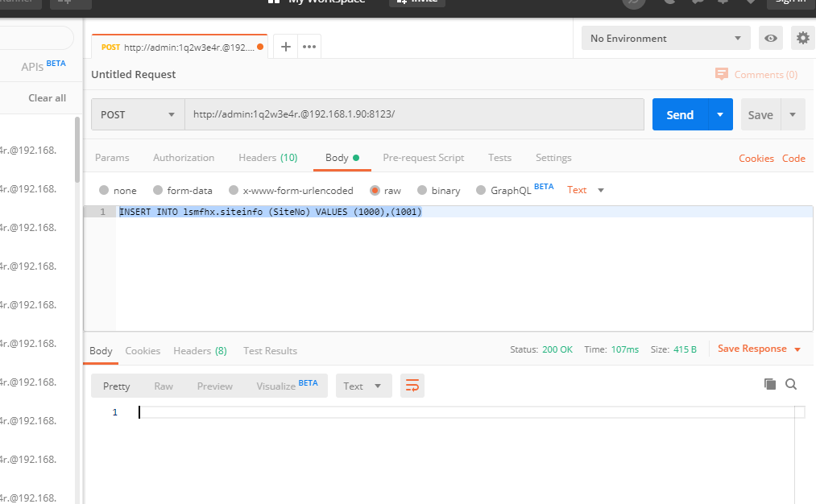Viewport: 816px width, 504px height.
Task: Copy response using the copy icon
Action: [x=769, y=384]
